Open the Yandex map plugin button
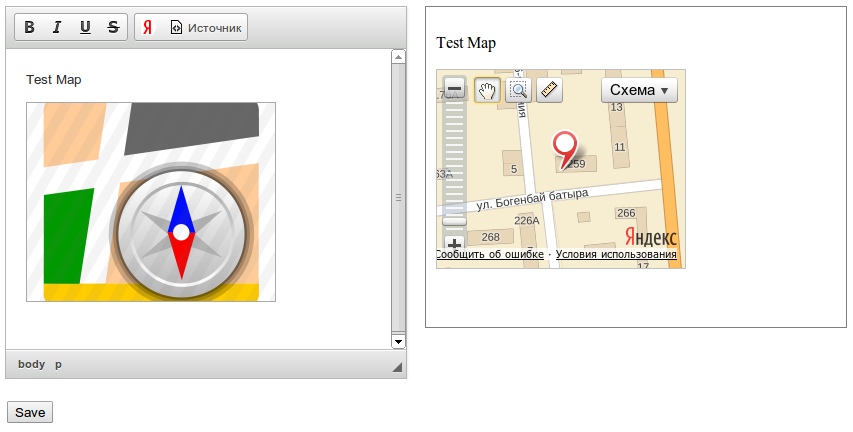This screenshot has height=432, width=853. 147,27
